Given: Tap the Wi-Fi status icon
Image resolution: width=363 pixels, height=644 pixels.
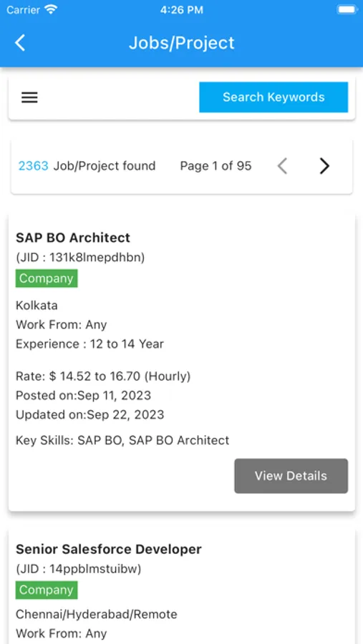Looking at the screenshot, I should pyautogui.click(x=51, y=9).
